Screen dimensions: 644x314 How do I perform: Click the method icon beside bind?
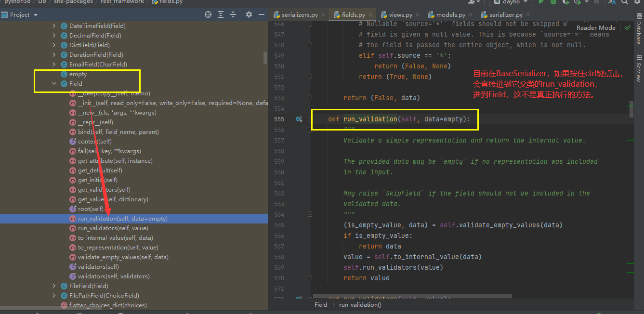coord(73,132)
